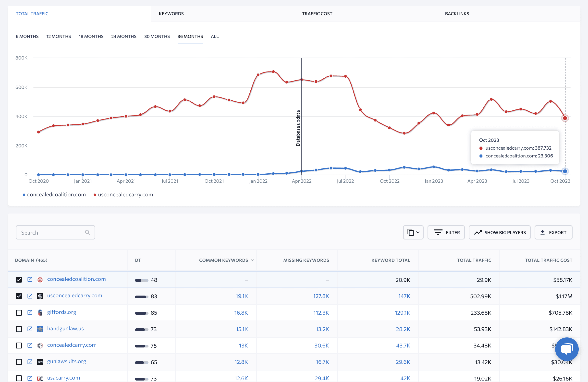Click the giffords.org favicon
588x382 pixels.
(x=40, y=312)
